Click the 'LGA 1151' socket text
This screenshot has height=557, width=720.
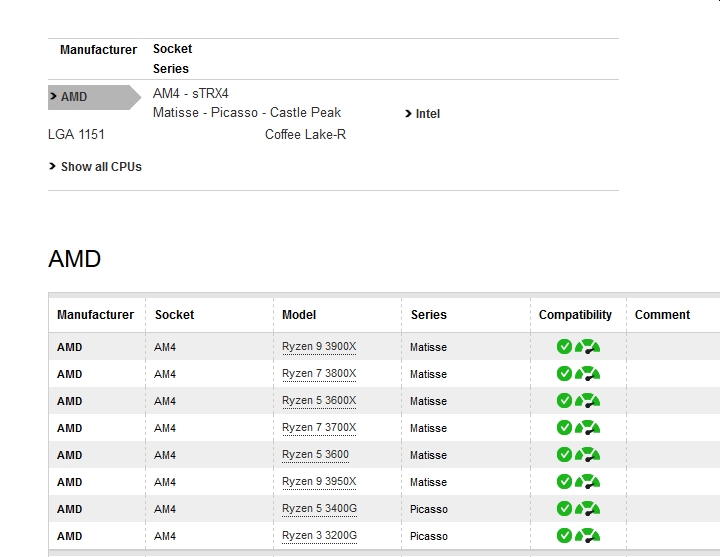pyautogui.click(x=76, y=135)
